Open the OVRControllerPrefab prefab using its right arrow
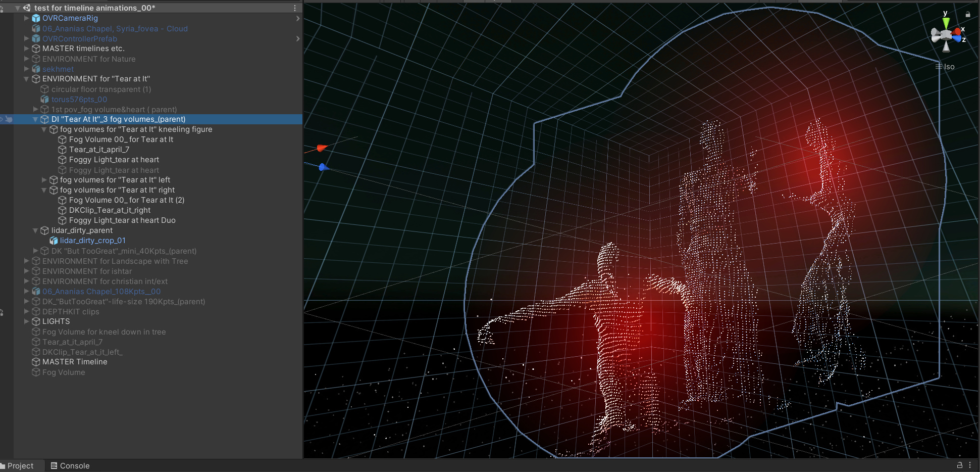 tap(297, 38)
